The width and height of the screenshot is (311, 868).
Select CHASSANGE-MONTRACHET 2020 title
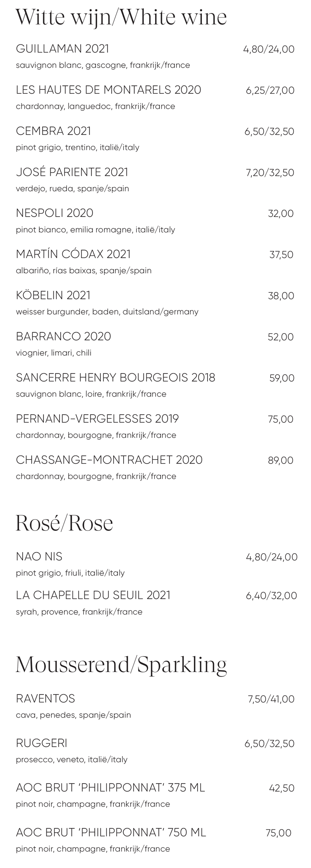[x=109, y=460]
